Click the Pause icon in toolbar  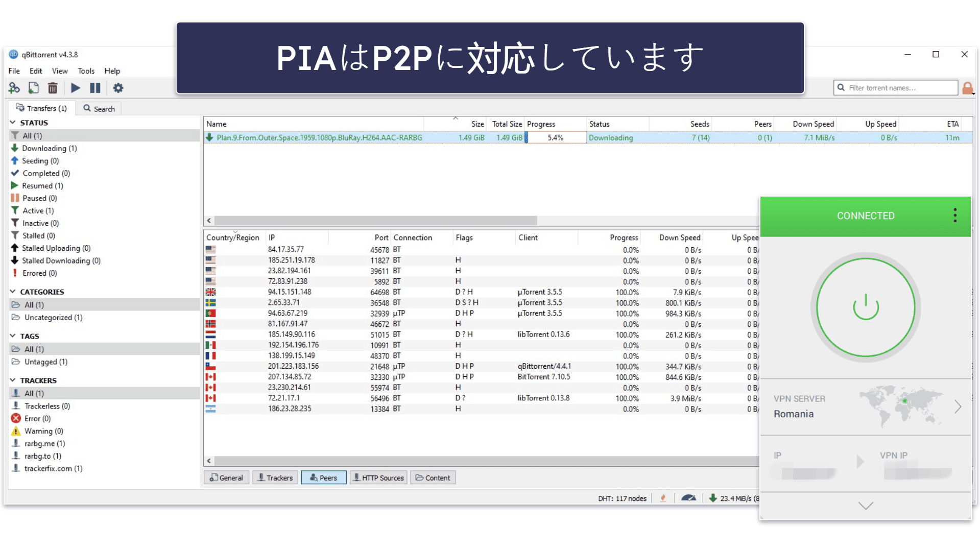[95, 88]
